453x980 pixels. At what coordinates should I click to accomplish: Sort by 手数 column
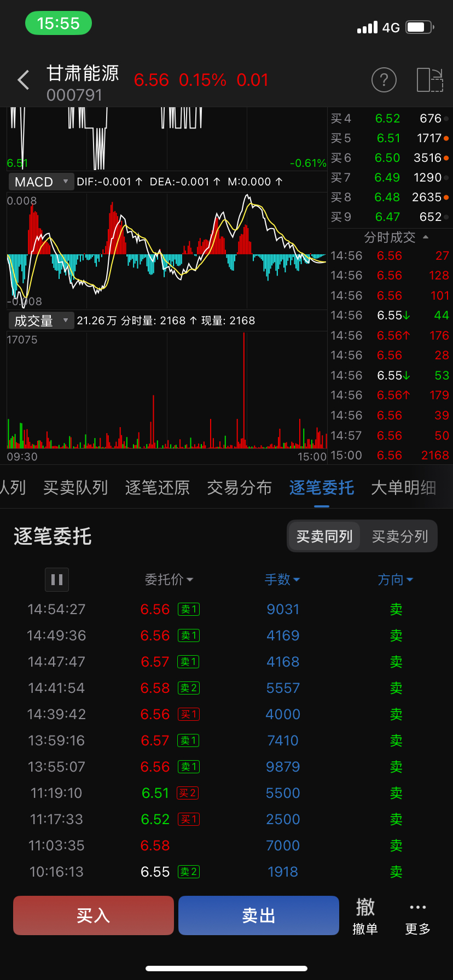pos(282,580)
